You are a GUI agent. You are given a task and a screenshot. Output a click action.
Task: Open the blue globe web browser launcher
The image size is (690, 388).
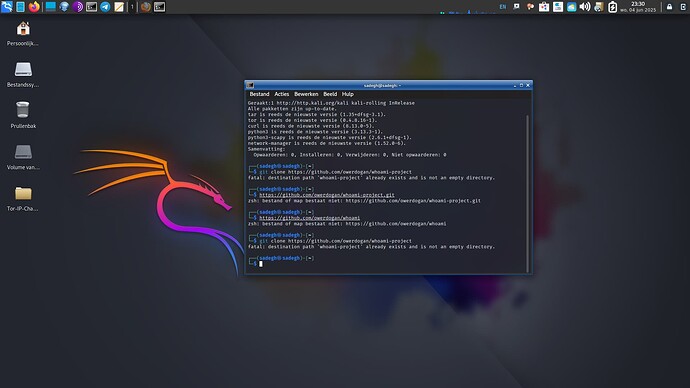click(x=64, y=7)
